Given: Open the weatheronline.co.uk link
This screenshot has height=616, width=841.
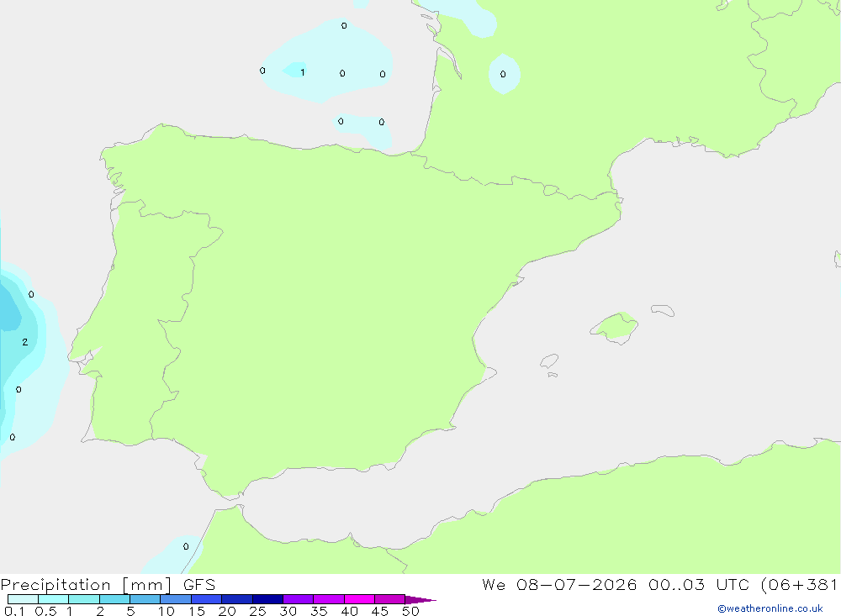Looking at the screenshot, I should (770, 608).
